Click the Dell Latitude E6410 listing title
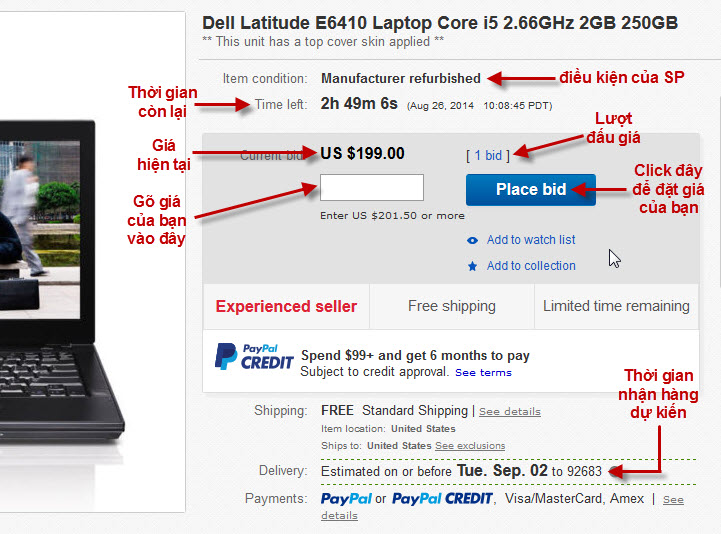 (440, 23)
